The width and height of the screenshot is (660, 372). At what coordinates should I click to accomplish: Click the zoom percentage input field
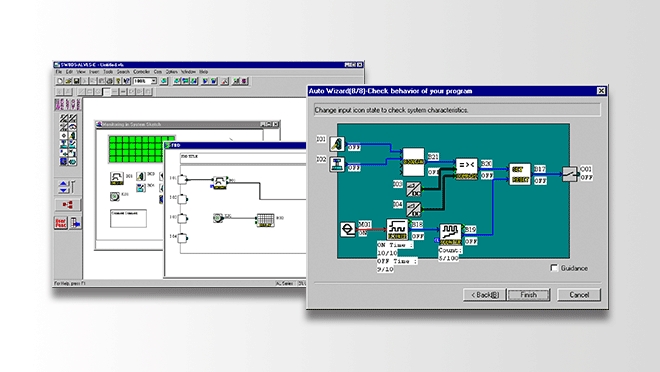point(142,81)
